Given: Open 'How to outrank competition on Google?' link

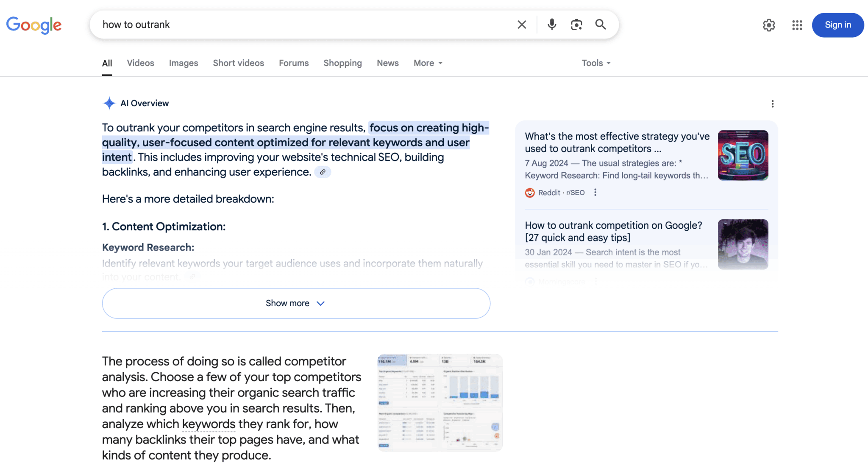Looking at the screenshot, I should (613, 231).
